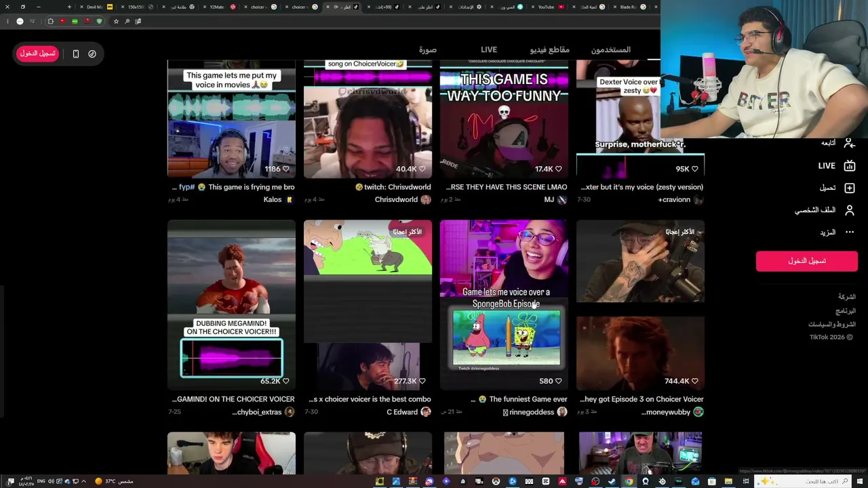The image size is (868, 488).
Task: Bookmark this page with the star icon
Action: (116, 21)
